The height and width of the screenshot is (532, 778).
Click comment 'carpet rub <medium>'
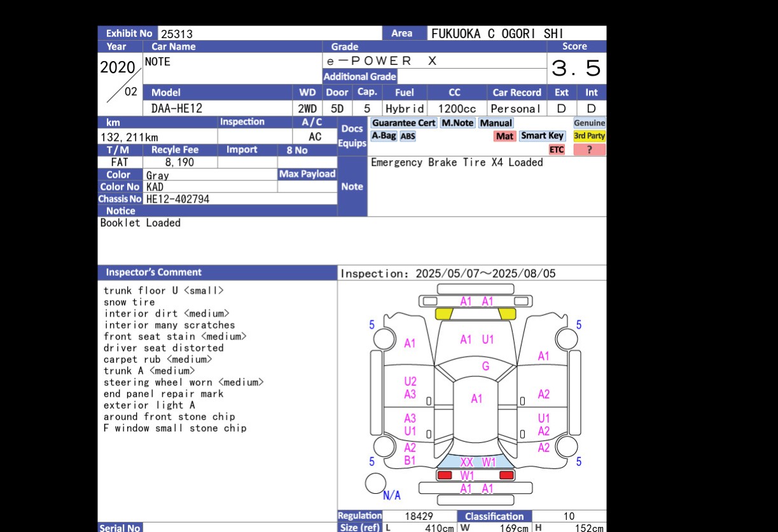pyautogui.click(x=158, y=359)
